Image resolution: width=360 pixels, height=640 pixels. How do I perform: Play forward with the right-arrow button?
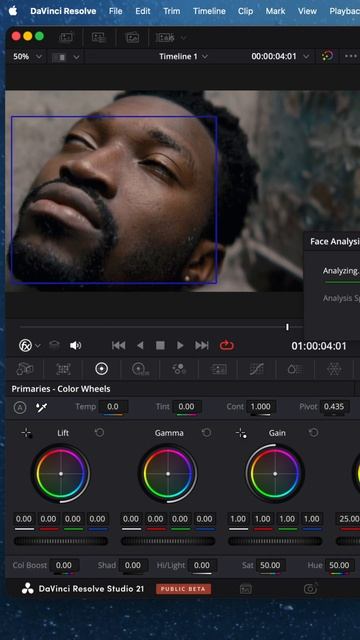click(x=180, y=346)
